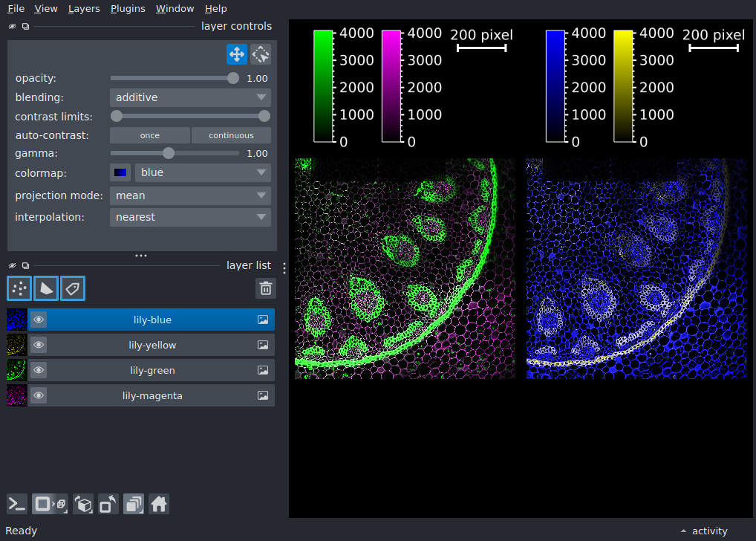The width and height of the screenshot is (756, 541).
Task: Click the blue colormap swatch
Action: [x=120, y=172]
